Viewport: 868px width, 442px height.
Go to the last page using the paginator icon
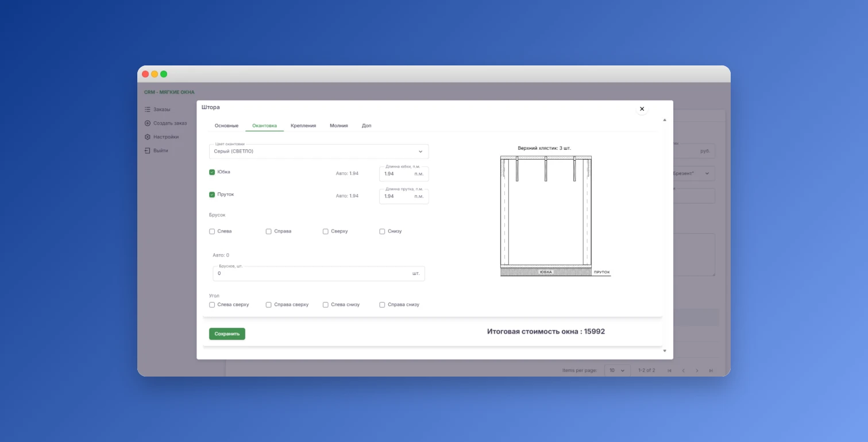click(x=711, y=371)
